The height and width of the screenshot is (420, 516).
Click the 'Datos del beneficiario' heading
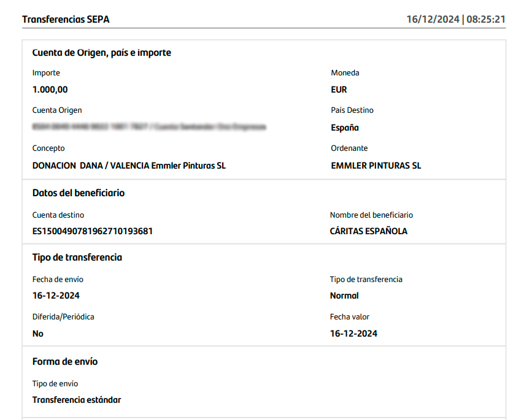point(79,193)
